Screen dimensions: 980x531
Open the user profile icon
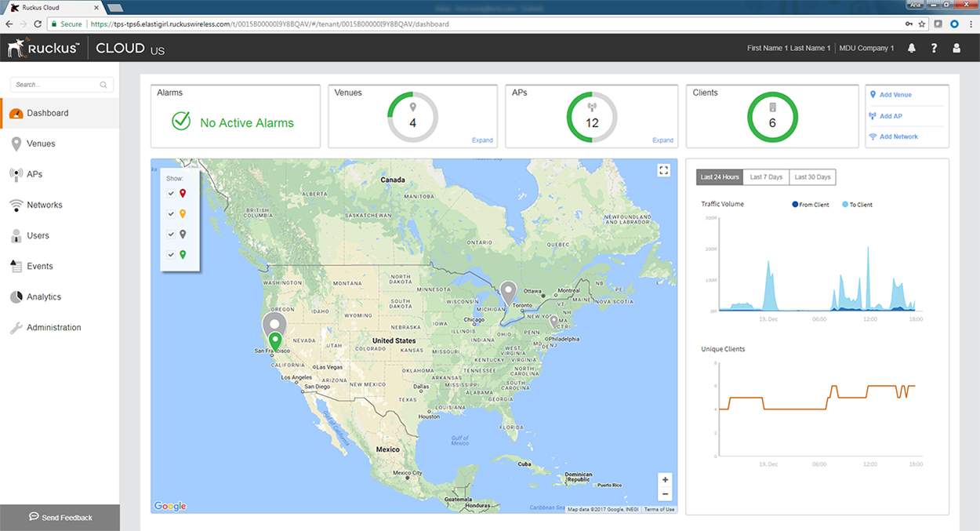tap(956, 48)
